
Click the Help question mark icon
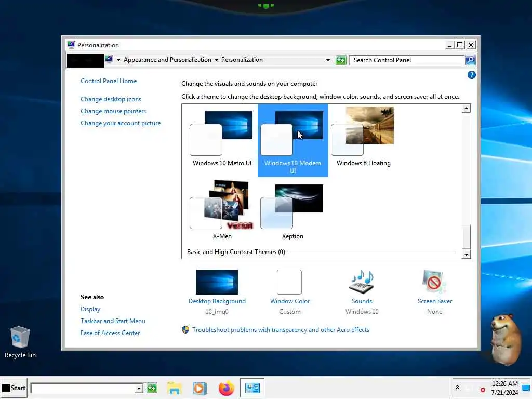pos(471,75)
